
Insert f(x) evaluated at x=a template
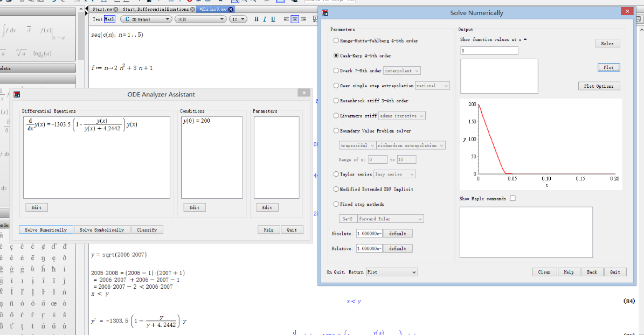pos(52,33)
